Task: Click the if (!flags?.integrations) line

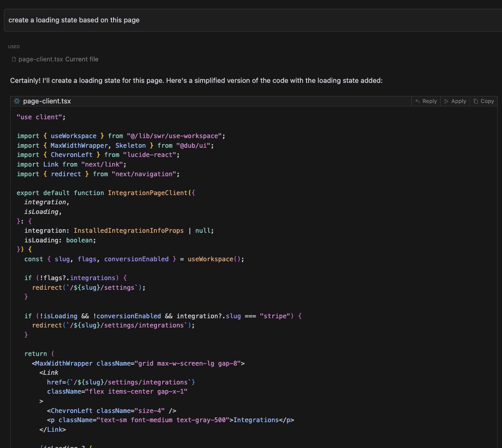Action: 75,278
